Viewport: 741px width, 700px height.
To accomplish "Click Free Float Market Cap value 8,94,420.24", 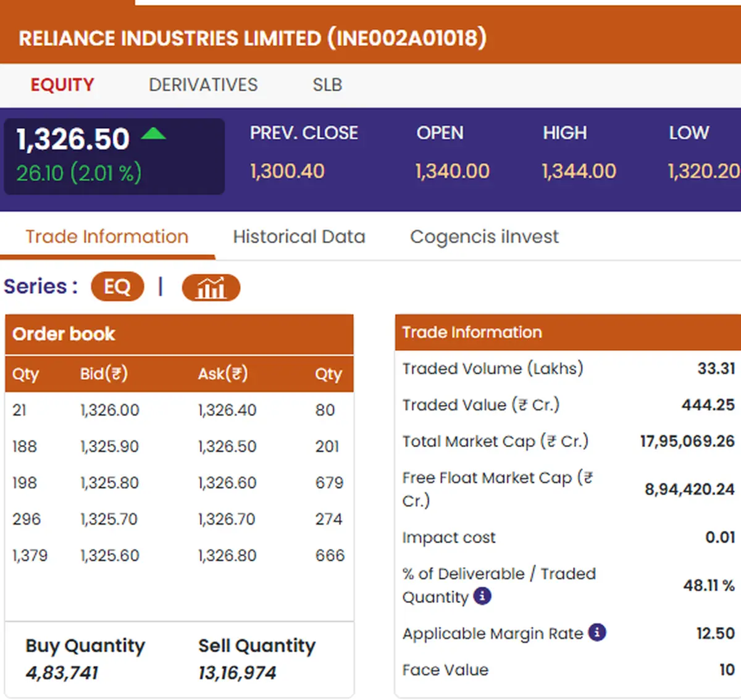I will coord(690,490).
